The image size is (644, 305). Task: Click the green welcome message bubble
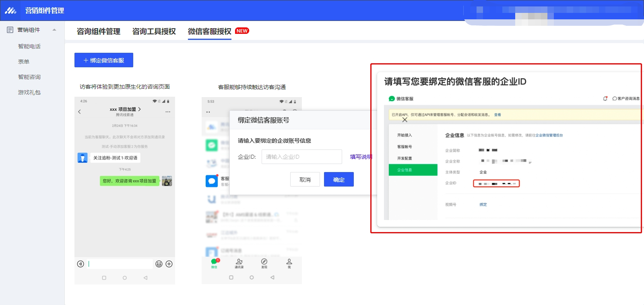point(130,181)
